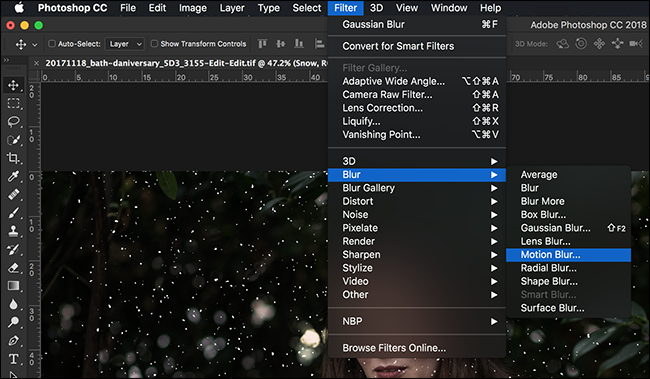This screenshot has width=650, height=379.
Task: Select the Quick Selection tool
Action: 13,140
